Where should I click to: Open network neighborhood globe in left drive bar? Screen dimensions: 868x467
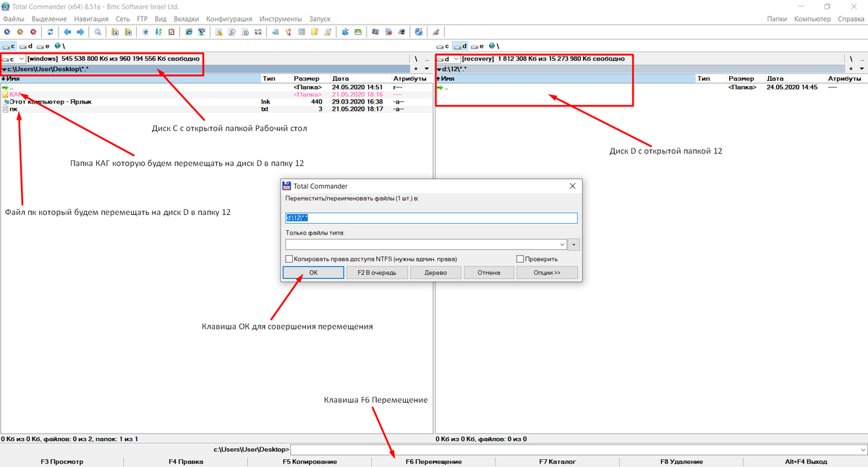pyautogui.click(x=58, y=45)
